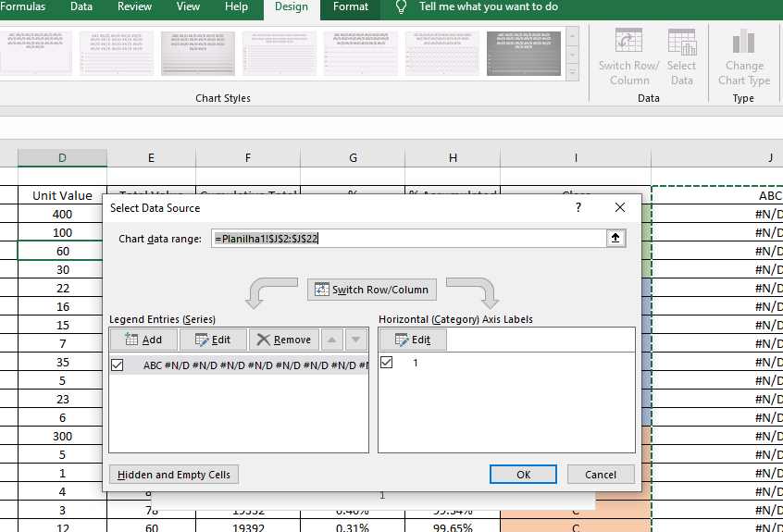Select column H header
The width and height of the screenshot is (783, 532).
(453, 158)
